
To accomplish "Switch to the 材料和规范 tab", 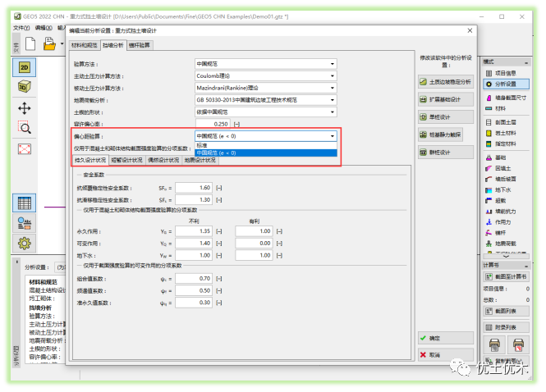I will coord(85,45).
